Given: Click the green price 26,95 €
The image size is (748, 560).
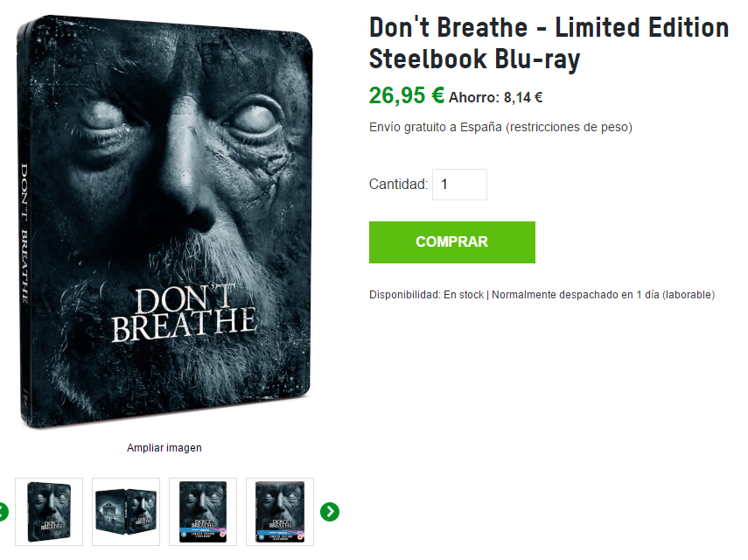Looking at the screenshot, I should [407, 94].
